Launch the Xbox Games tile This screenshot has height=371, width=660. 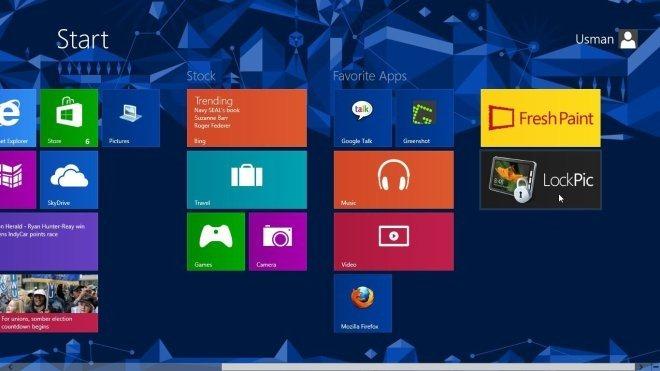[x=216, y=241]
